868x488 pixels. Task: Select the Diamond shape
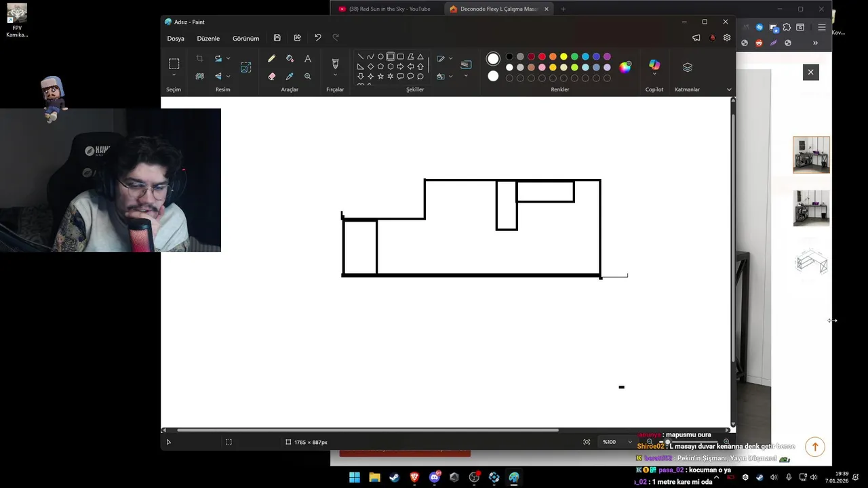click(370, 66)
